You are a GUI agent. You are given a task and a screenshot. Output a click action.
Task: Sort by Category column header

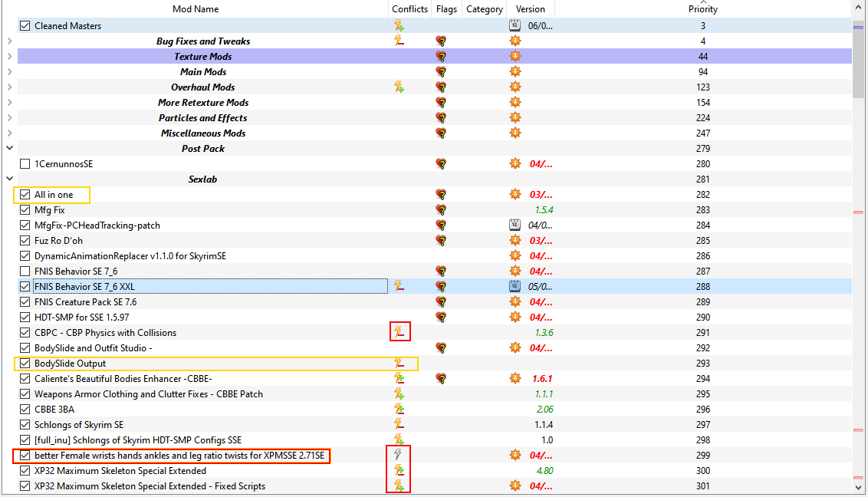coord(485,9)
